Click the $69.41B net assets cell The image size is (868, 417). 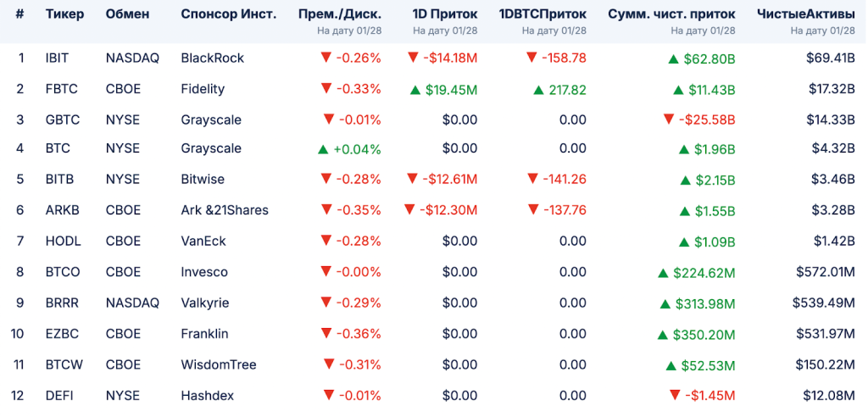click(x=830, y=58)
